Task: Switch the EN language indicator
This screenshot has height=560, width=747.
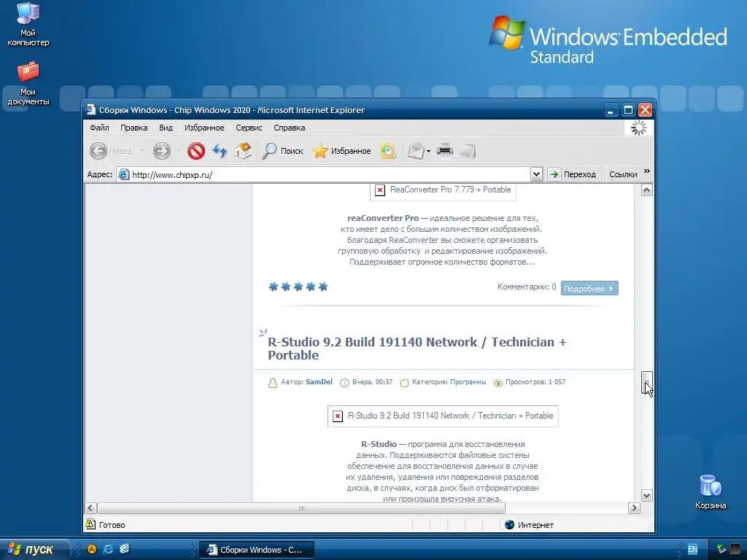Action: click(x=693, y=549)
